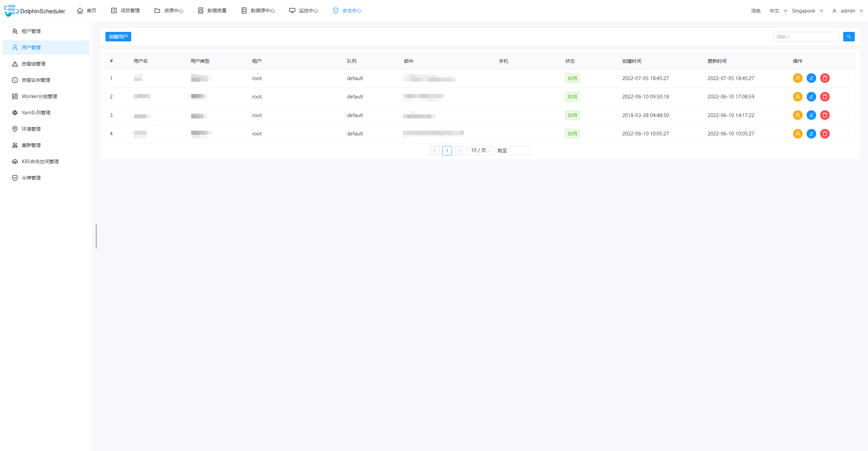Click the orange authorize icon in row 1
Image resolution: width=868 pixels, height=451 pixels.
797,78
